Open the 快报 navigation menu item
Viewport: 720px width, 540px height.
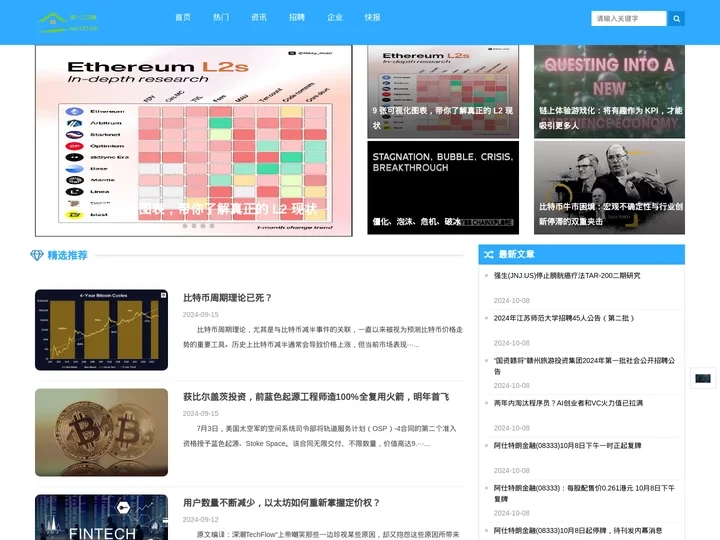coord(372,17)
